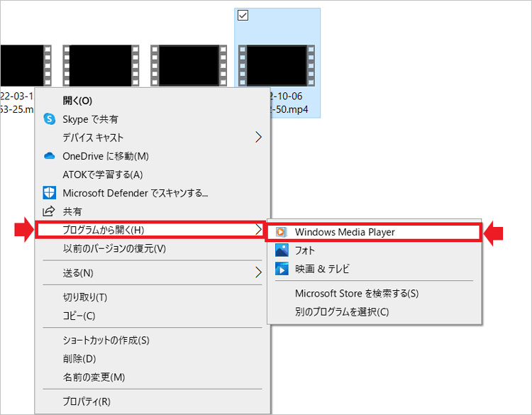Open プロパティ(R) from the menu
532x415 pixels.
pyautogui.click(x=153, y=402)
